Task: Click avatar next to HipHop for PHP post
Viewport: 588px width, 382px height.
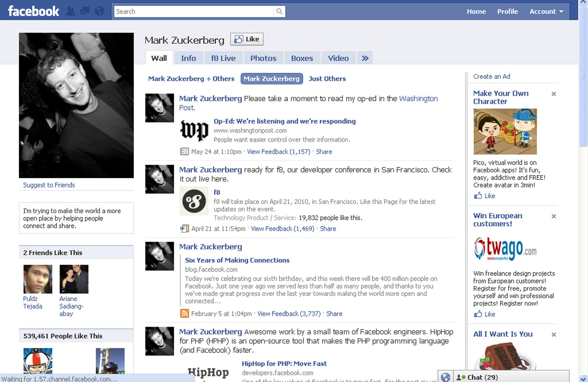Action: (159, 341)
